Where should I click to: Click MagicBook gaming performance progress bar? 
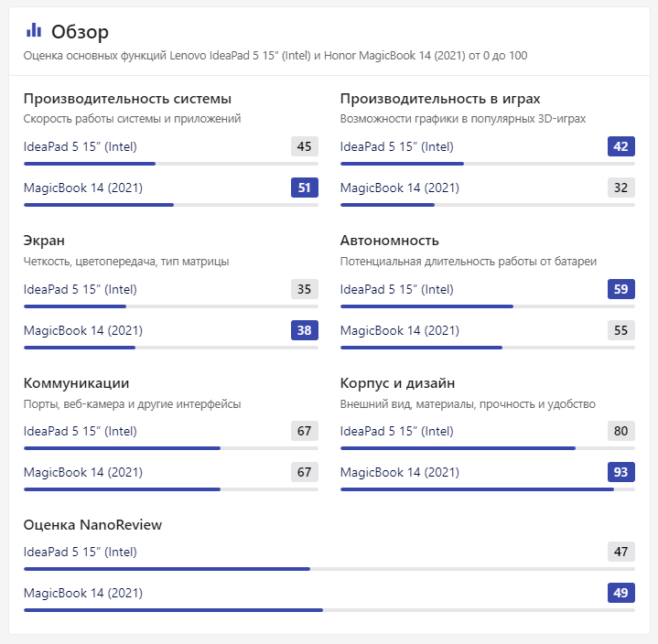488,205
